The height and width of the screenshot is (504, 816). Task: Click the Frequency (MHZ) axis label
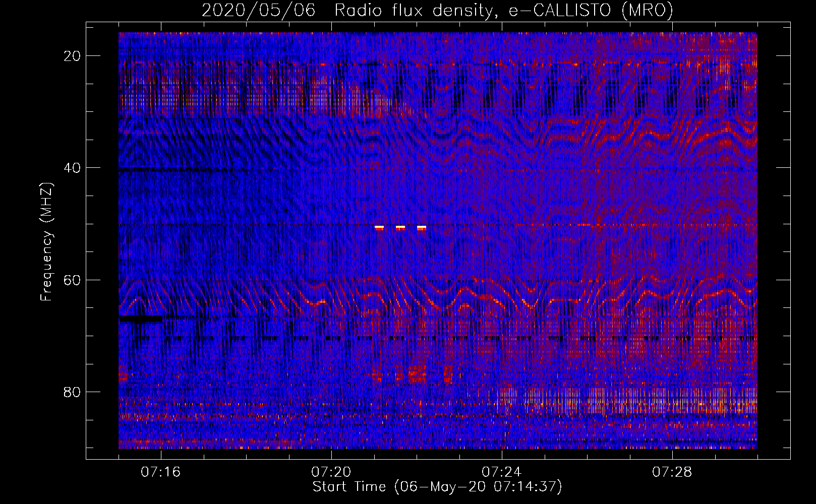pos(46,242)
